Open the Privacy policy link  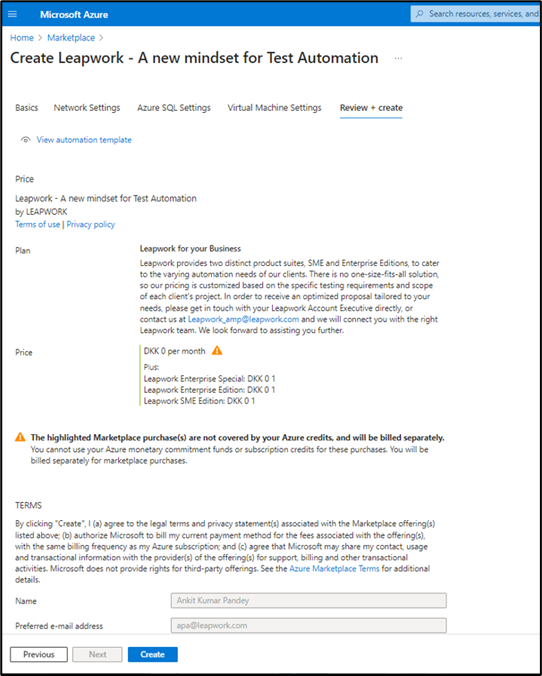coord(91,224)
